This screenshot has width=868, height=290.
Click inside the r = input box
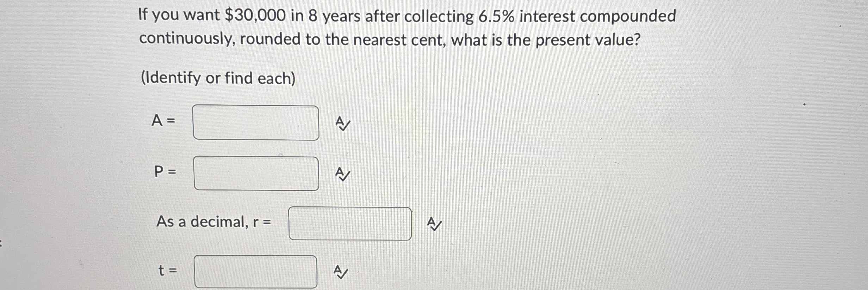[351, 223]
